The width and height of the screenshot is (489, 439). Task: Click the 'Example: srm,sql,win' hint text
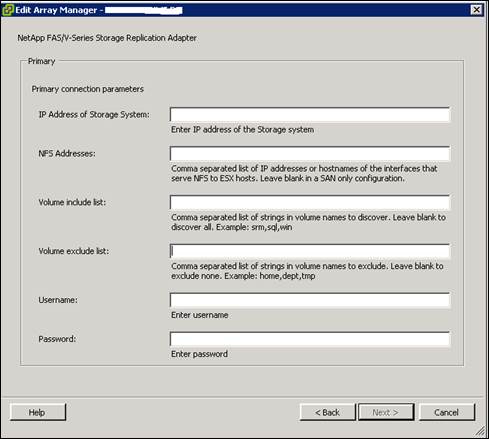click(254, 227)
